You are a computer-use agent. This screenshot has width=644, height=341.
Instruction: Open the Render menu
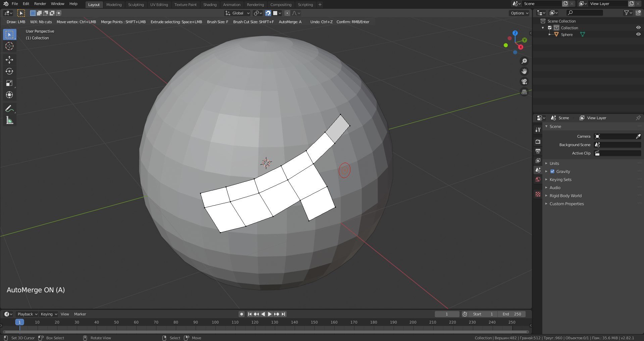click(40, 4)
